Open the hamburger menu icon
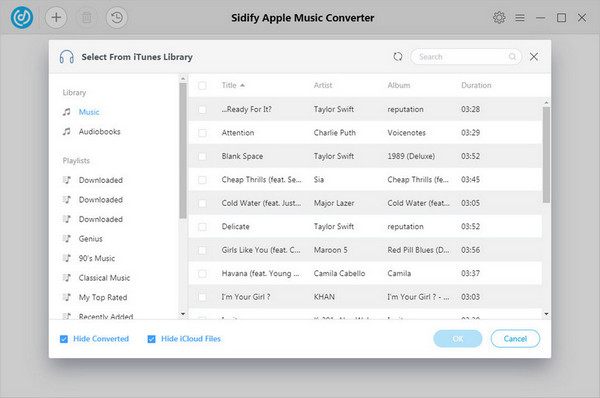Viewport: 600px width, 398px height. click(520, 18)
